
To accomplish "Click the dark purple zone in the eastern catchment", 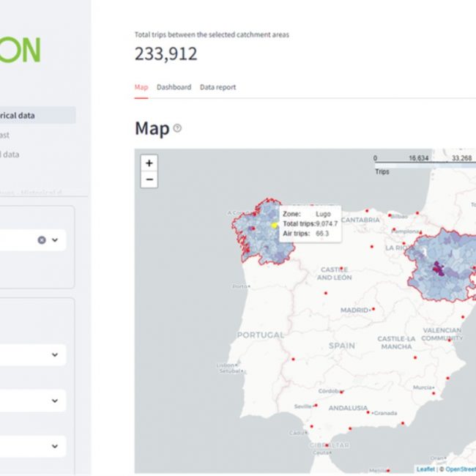I will point(437,268).
